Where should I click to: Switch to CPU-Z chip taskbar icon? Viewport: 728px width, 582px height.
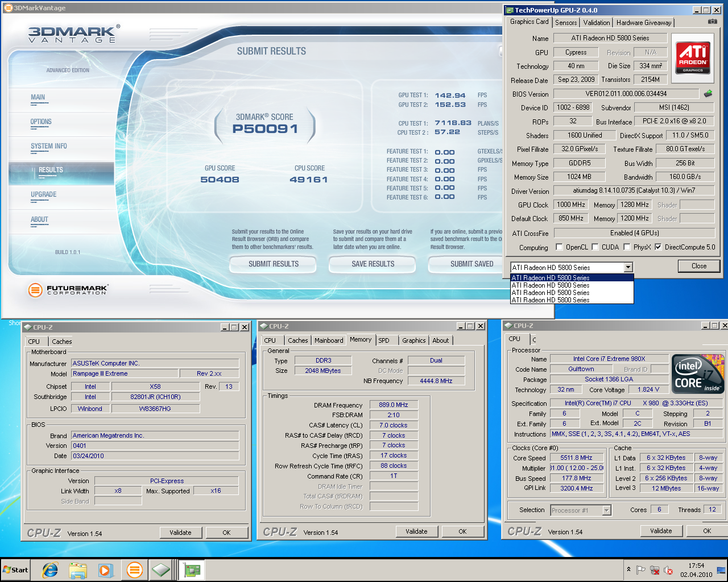click(x=161, y=570)
